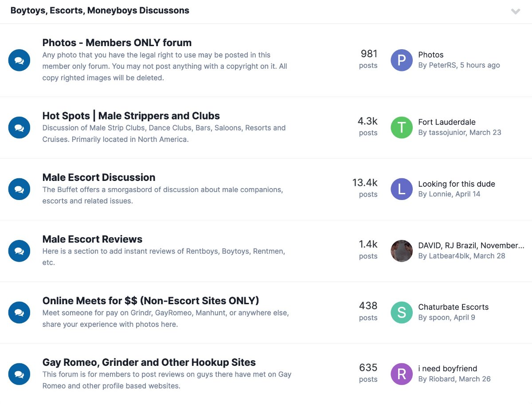Click the chat icon next to Male Escort Discussion

point(19,189)
